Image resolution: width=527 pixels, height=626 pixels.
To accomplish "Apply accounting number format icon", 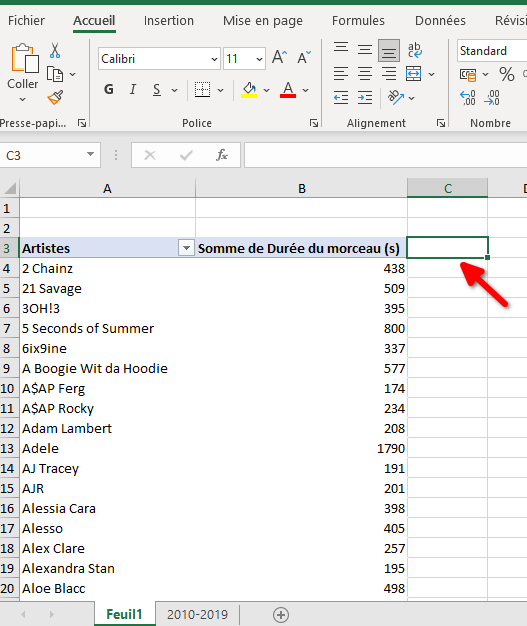I will tap(468, 75).
